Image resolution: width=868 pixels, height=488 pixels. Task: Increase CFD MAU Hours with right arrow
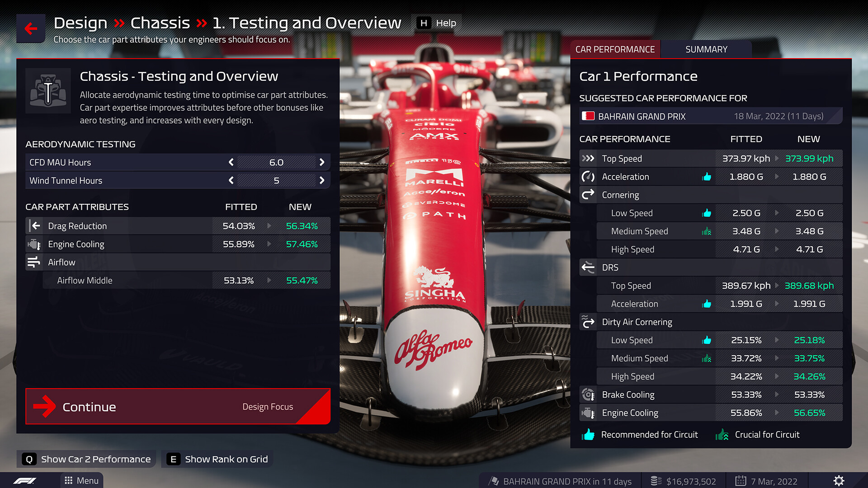pos(322,162)
